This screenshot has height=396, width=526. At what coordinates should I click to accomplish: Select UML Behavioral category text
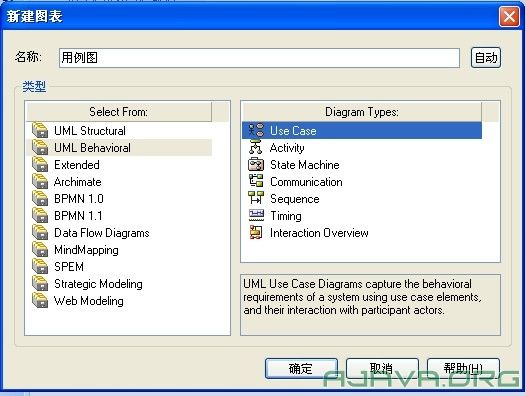[92, 148]
